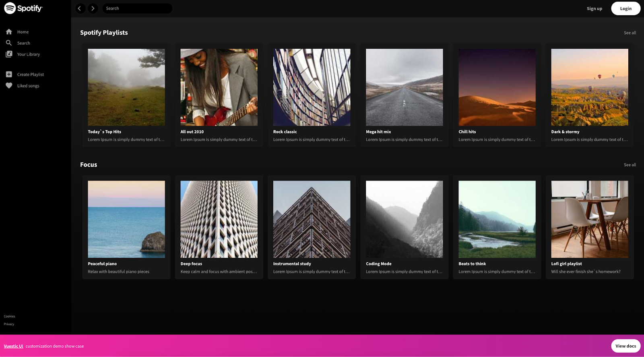Open Liked songs in the sidebar

point(28,86)
